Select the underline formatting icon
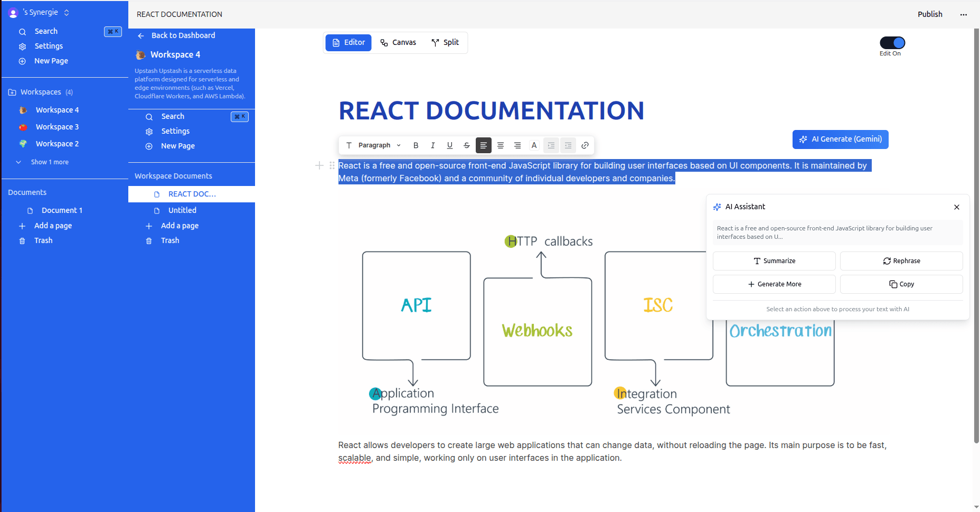 point(450,145)
